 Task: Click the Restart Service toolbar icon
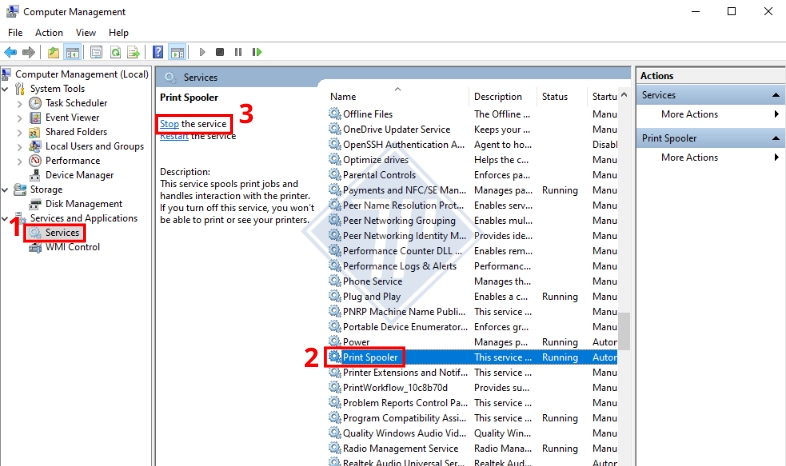257,52
